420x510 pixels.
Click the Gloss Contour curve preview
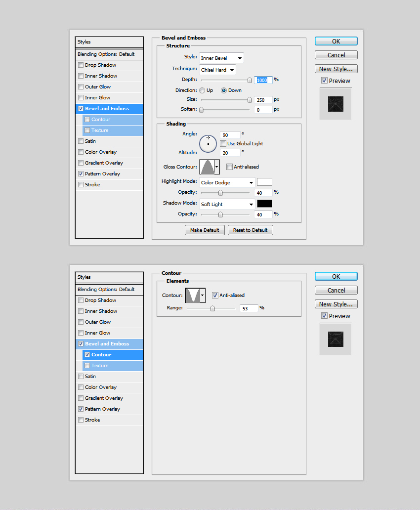coord(207,167)
